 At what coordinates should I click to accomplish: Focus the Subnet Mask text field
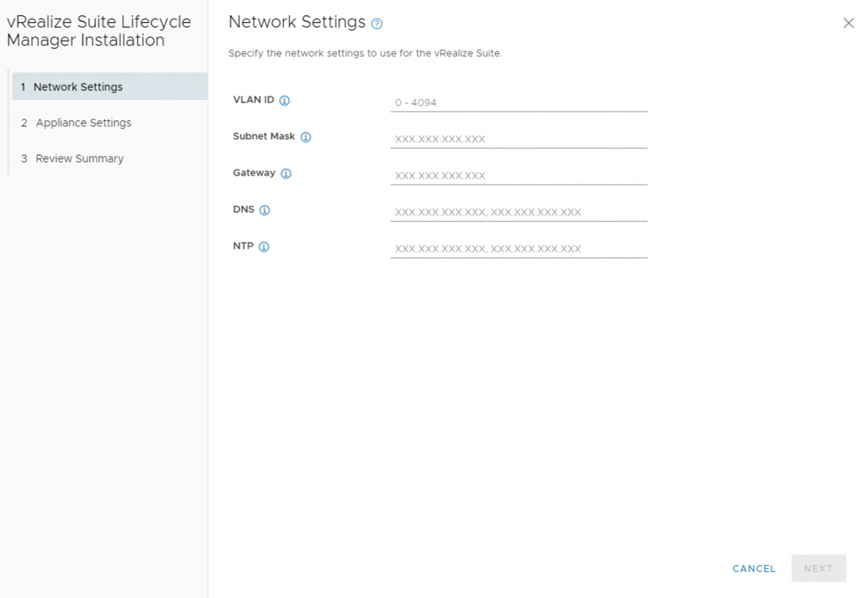click(518, 139)
